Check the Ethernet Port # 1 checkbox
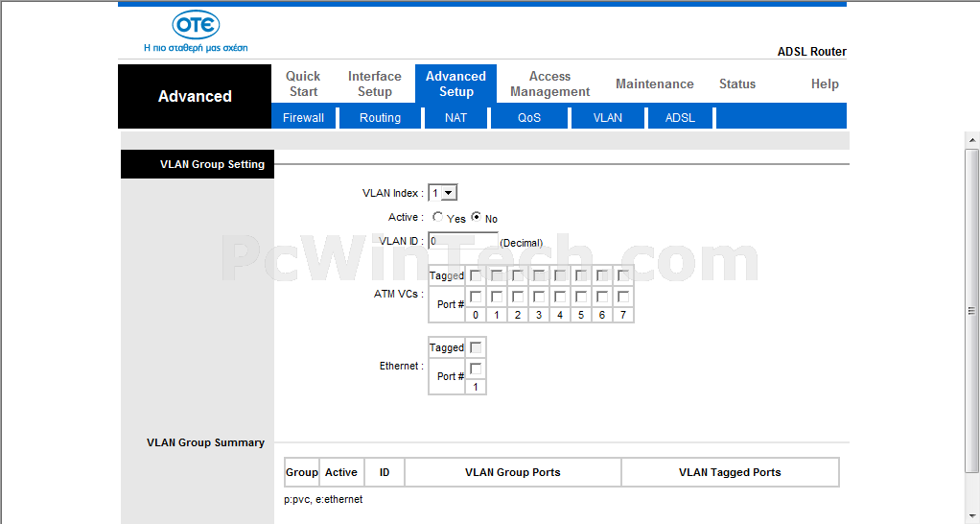The width and height of the screenshot is (980, 524). 476,369
